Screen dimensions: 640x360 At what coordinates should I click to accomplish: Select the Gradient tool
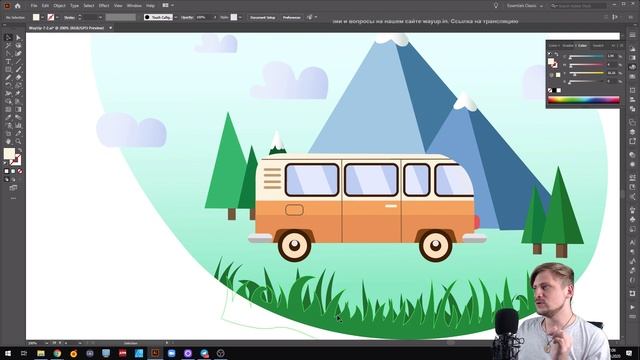pyautogui.click(x=18, y=109)
